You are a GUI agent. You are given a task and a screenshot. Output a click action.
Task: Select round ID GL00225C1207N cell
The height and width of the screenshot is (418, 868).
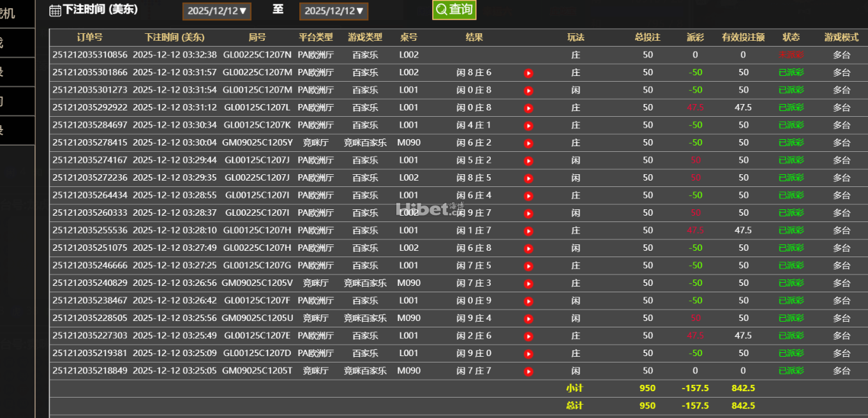(257, 55)
